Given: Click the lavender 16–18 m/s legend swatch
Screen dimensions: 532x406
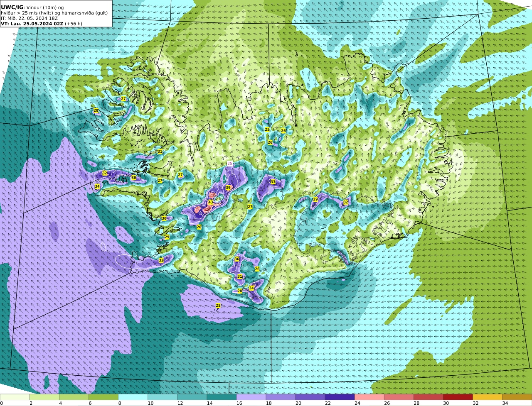Looking at the screenshot, I should pyautogui.click(x=251, y=397).
